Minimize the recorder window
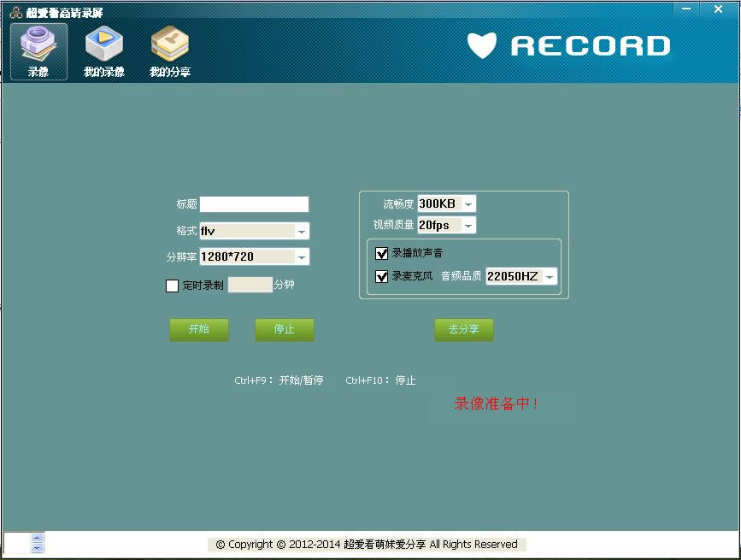Viewport: 741px width, 560px height. (x=686, y=9)
